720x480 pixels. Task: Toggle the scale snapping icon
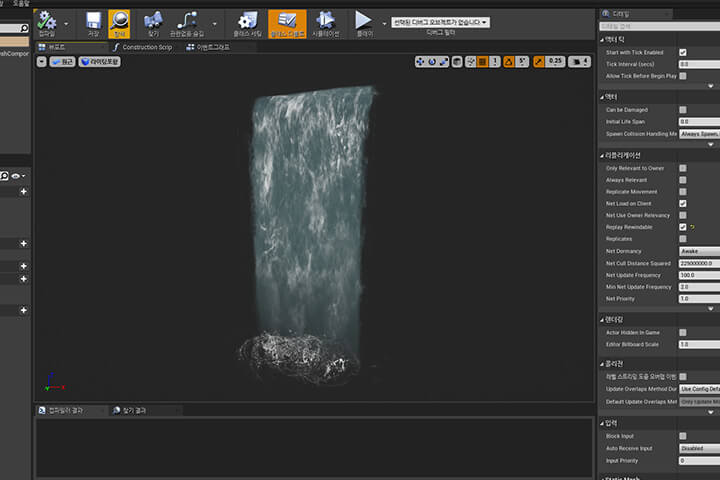coord(539,62)
